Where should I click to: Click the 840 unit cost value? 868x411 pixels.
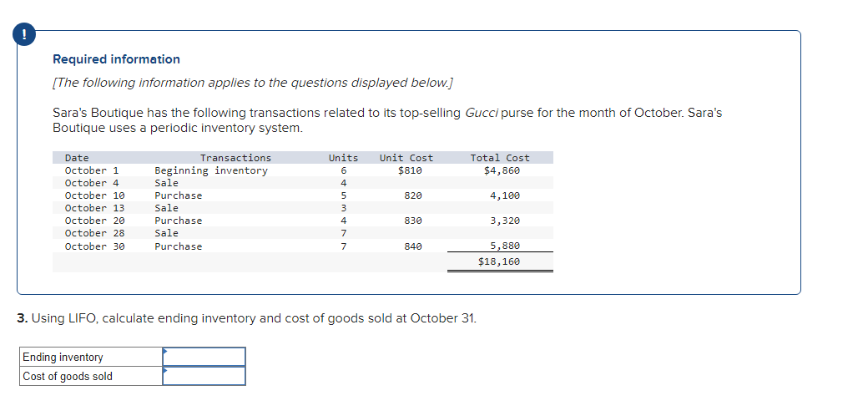click(413, 246)
